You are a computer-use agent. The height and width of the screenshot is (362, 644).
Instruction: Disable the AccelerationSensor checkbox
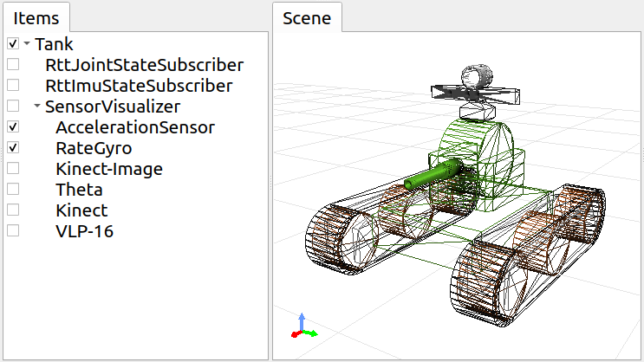click(12, 127)
